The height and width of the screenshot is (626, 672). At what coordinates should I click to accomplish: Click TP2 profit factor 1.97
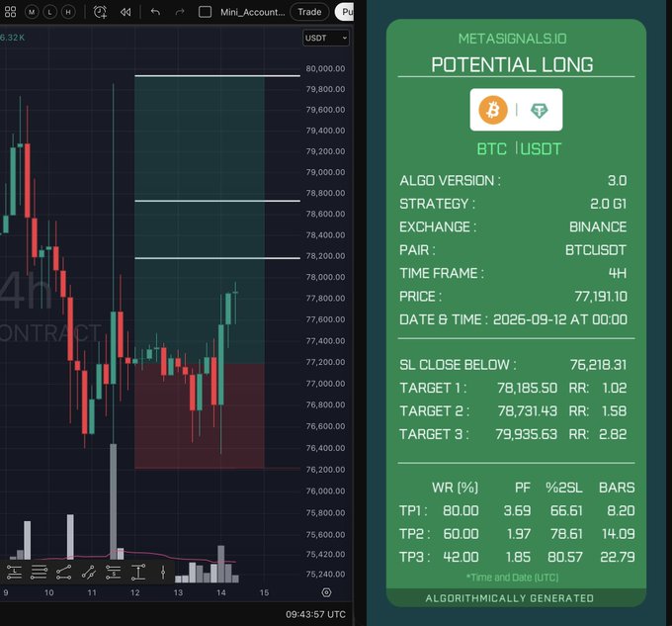coord(519,533)
